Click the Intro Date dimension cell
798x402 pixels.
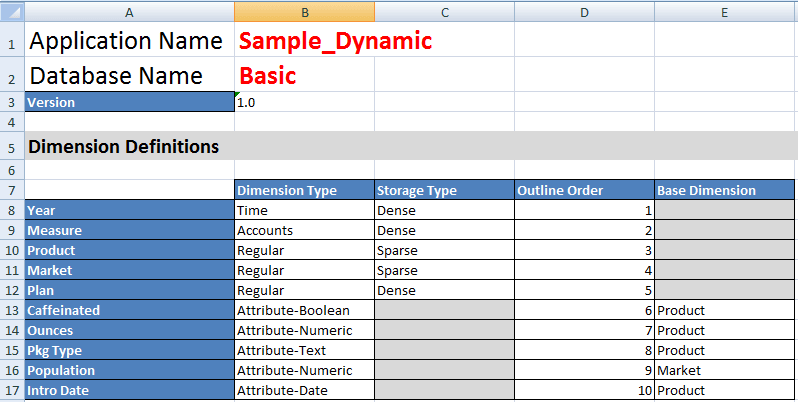click(x=129, y=390)
